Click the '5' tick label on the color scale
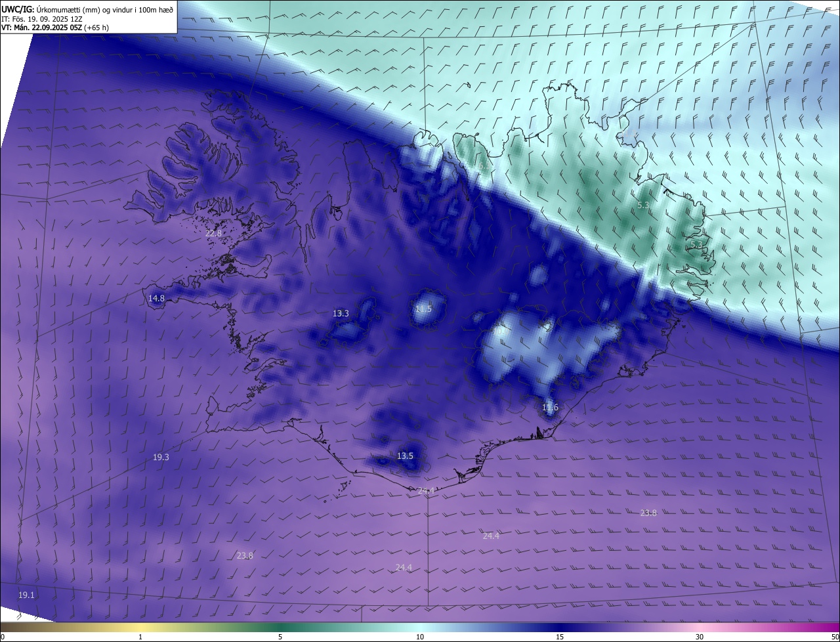The height and width of the screenshot is (642, 840). (x=280, y=637)
